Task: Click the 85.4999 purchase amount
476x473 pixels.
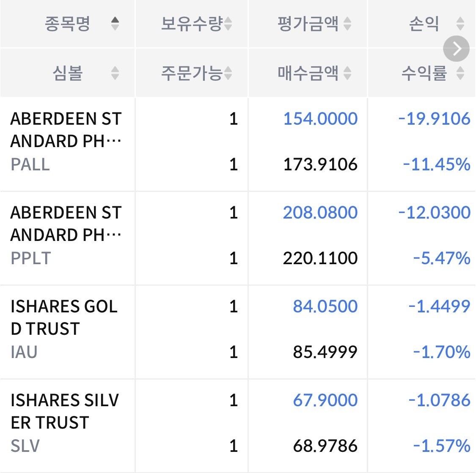Action: pos(325,352)
